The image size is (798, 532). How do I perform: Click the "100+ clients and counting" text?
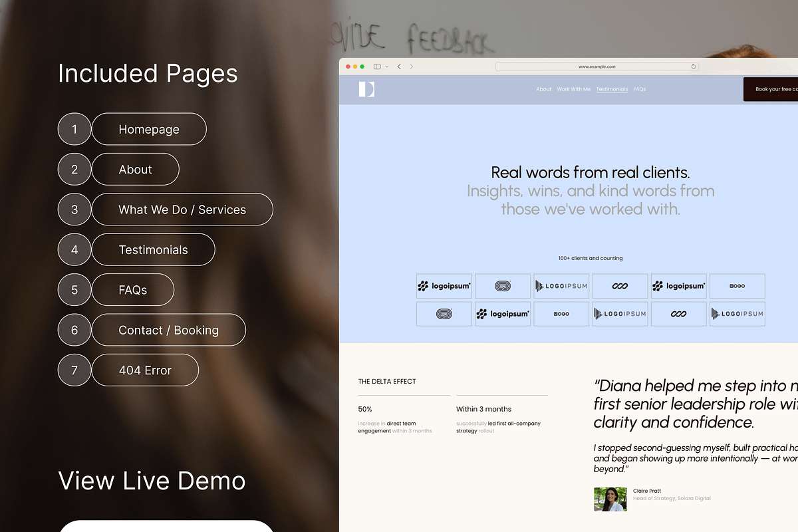(x=591, y=258)
